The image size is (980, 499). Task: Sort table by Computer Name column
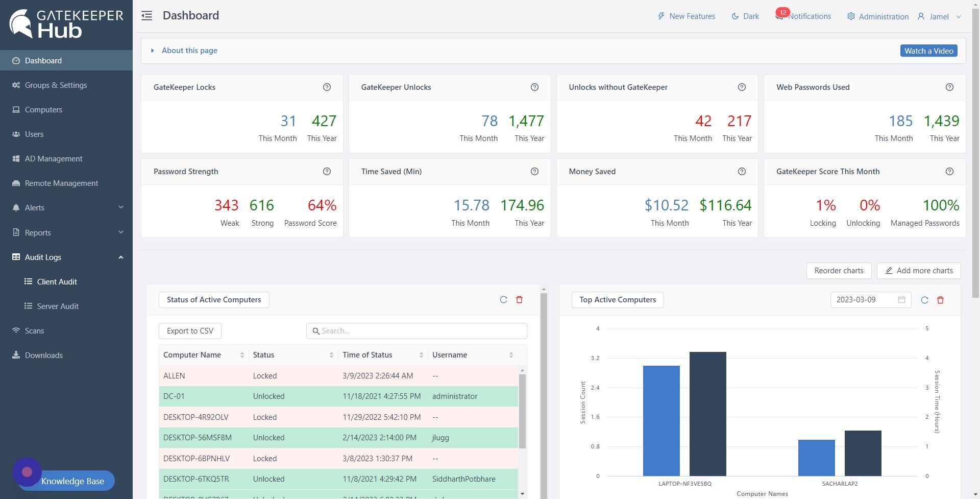coord(242,355)
